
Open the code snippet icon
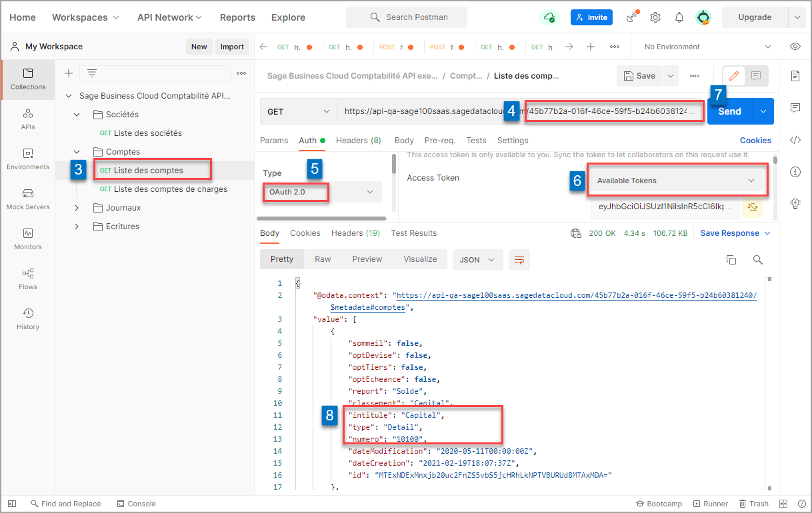point(795,140)
